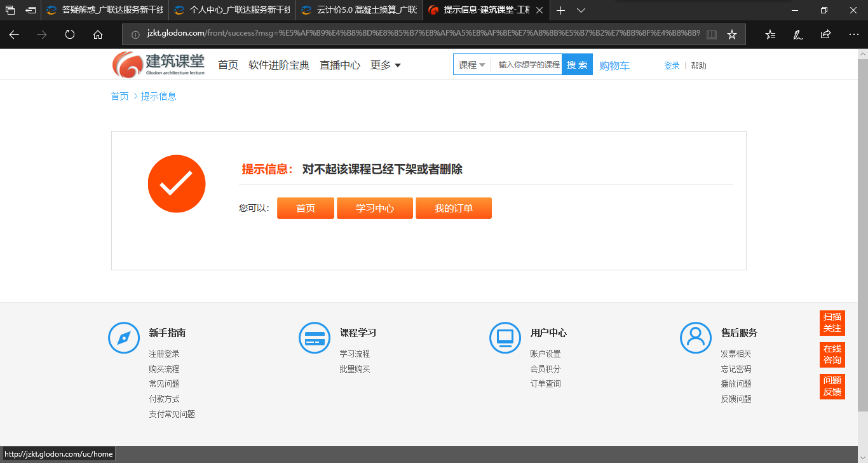Viewport: 868px width, 463px height.
Task: Reload the current page
Action: (x=70, y=34)
